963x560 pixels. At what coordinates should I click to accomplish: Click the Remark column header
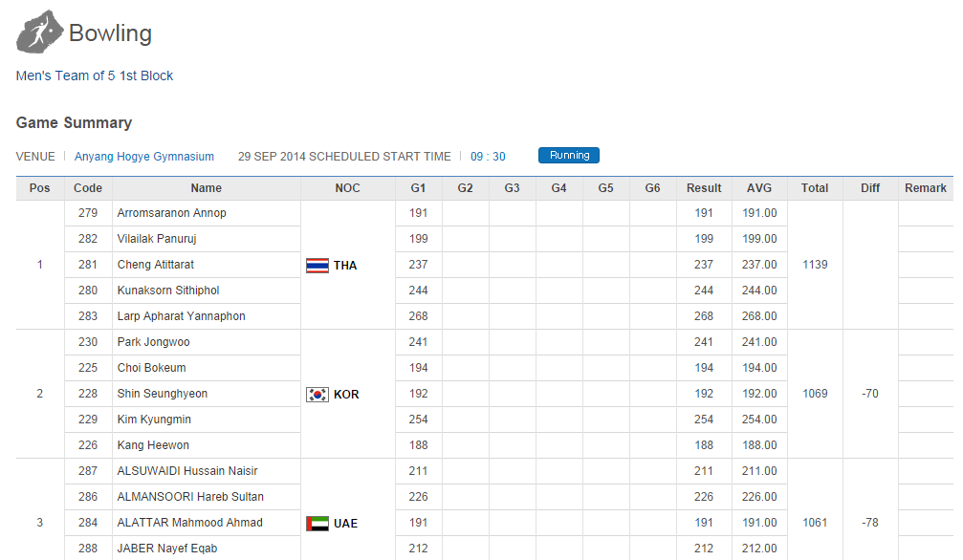coord(925,188)
